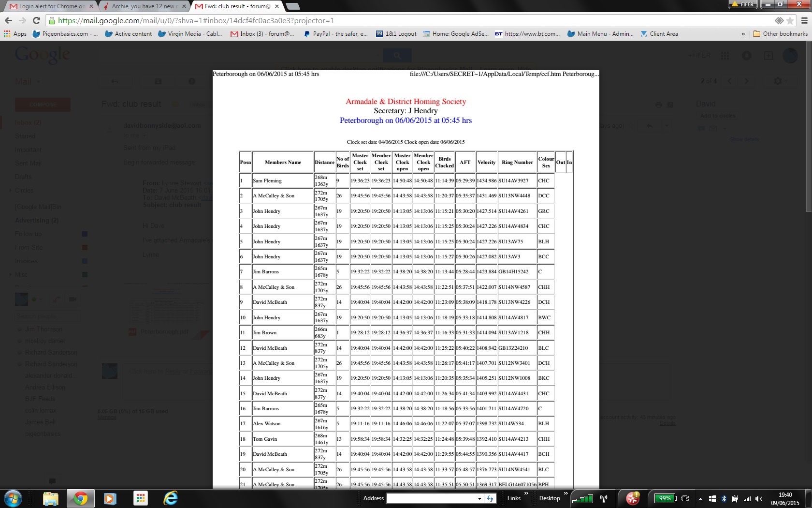The image size is (812, 508).
Task: Switch to 'Archie, you have 12 new' tab
Action: tap(145, 6)
